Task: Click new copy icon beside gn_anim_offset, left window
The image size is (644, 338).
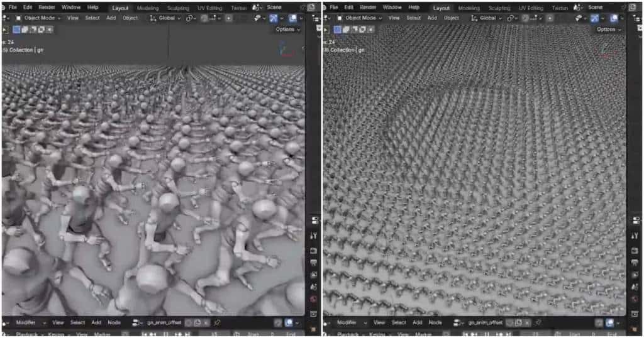Action: pos(197,323)
